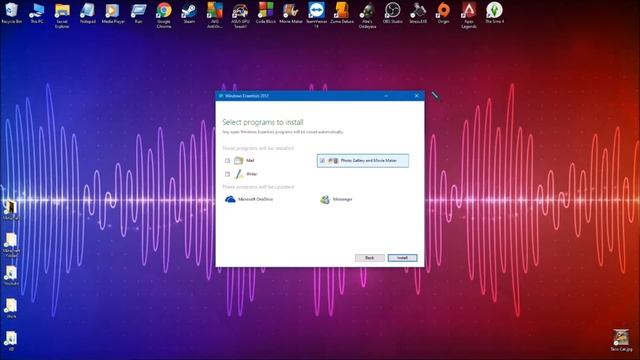Click the Back button in installer
Screen dimensions: 640x360
(x=369, y=258)
